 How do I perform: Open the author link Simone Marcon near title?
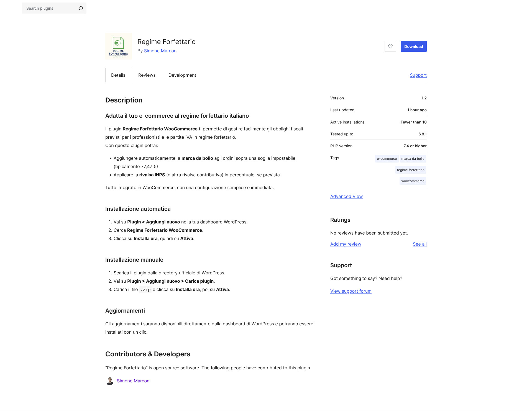160,51
